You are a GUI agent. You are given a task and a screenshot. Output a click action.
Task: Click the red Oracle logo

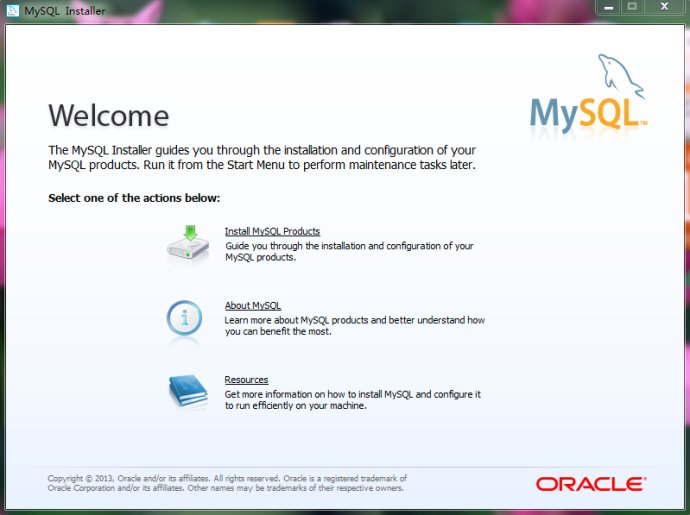(591, 484)
